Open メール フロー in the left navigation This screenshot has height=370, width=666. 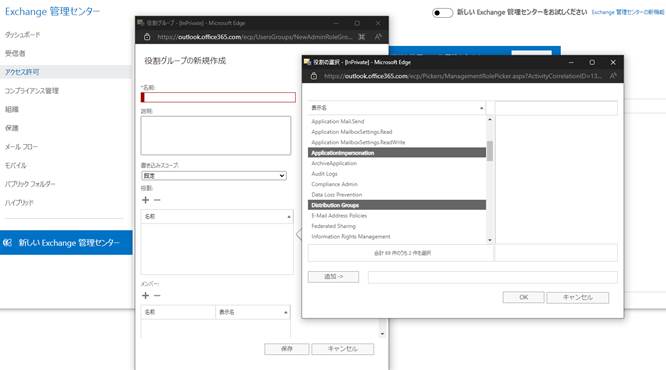click(21, 147)
